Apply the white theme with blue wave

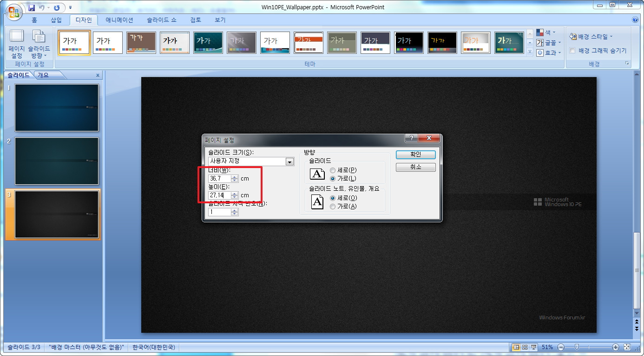[x=275, y=43]
